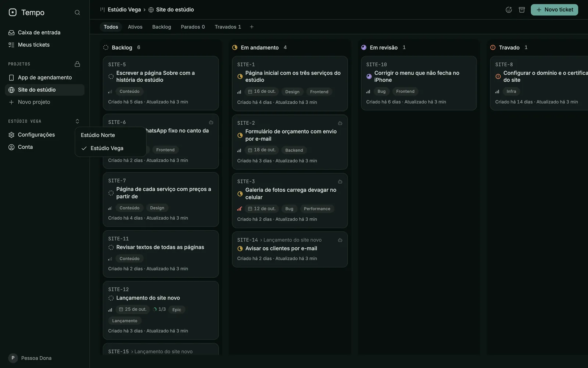Open the App de agendamento project
Image resolution: width=588 pixels, height=368 pixels.
click(44, 78)
